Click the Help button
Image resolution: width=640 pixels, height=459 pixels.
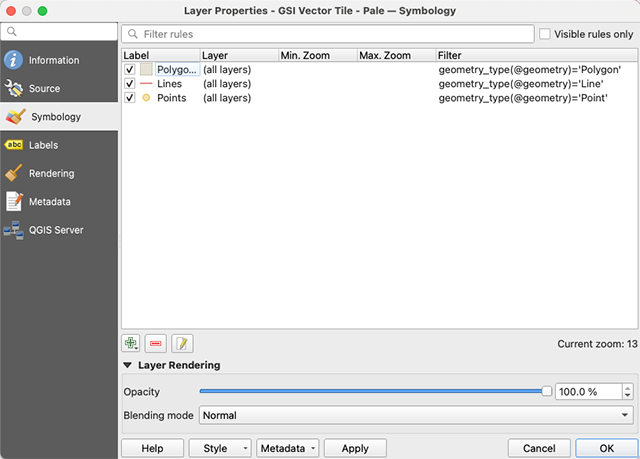(152, 448)
